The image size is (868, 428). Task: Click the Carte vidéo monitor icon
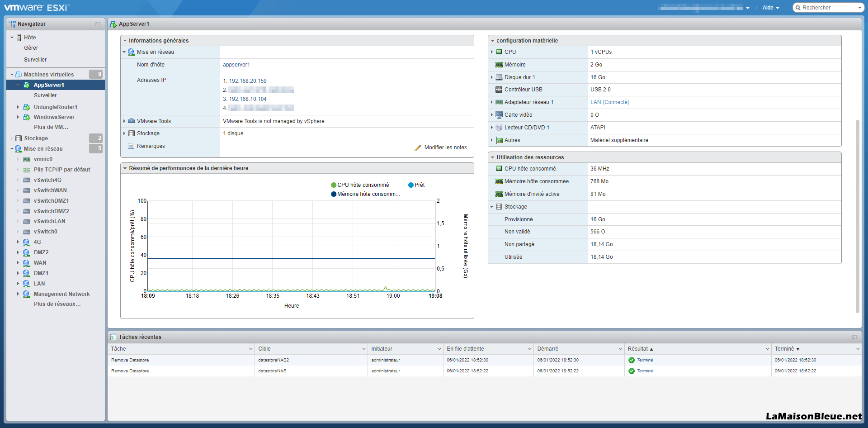499,115
